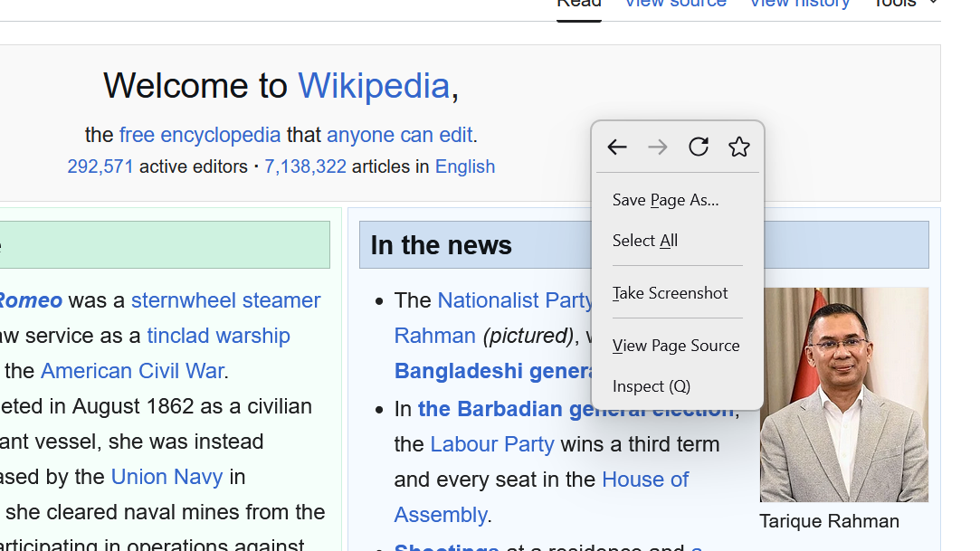This screenshot has height=551, width=980.
Task: Reload the page via context menu icon
Action: (x=699, y=147)
